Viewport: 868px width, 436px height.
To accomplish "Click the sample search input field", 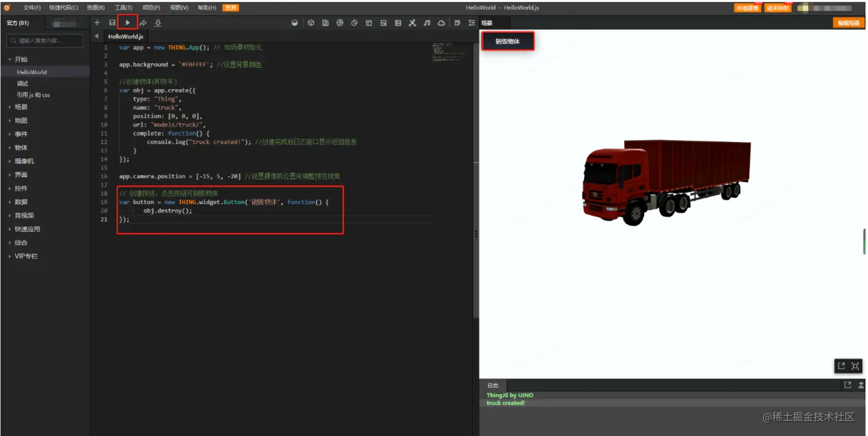I will pos(45,41).
